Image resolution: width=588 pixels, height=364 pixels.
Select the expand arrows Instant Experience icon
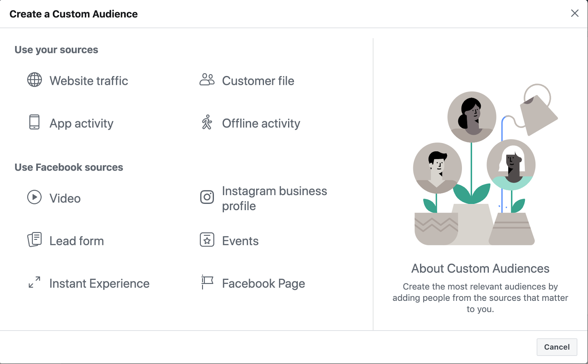coord(35,282)
